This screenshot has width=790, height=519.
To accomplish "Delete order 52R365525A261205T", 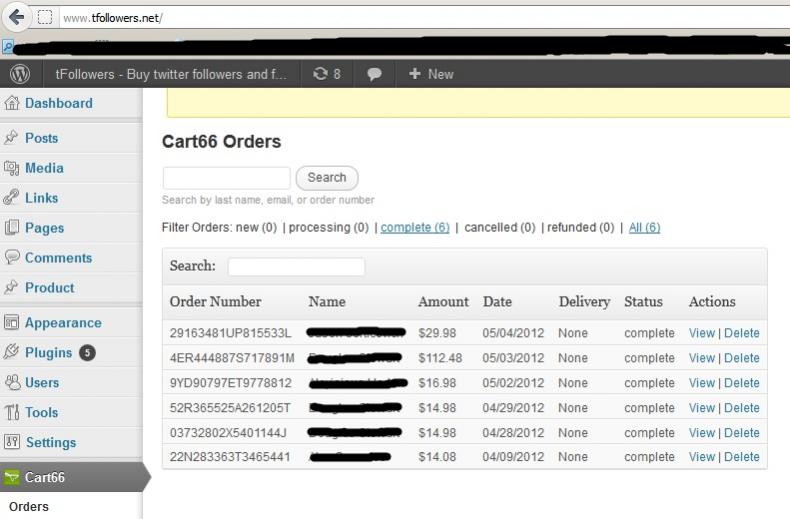I will tap(742, 408).
